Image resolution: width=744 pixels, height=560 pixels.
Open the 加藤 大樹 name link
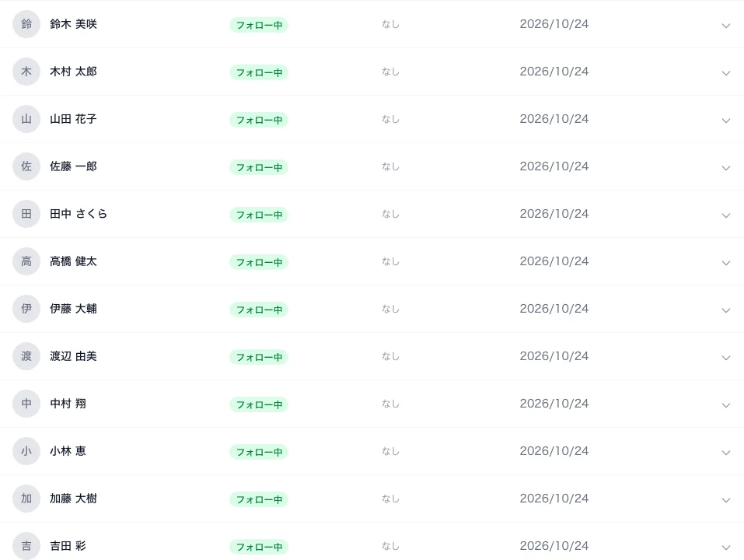(74, 499)
